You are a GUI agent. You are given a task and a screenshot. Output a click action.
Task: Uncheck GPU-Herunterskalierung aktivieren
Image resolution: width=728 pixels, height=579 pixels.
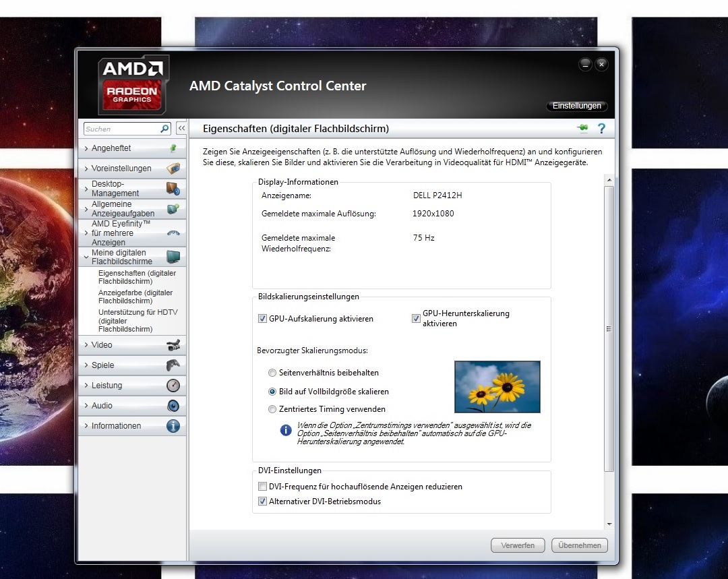tap(416, 319)
